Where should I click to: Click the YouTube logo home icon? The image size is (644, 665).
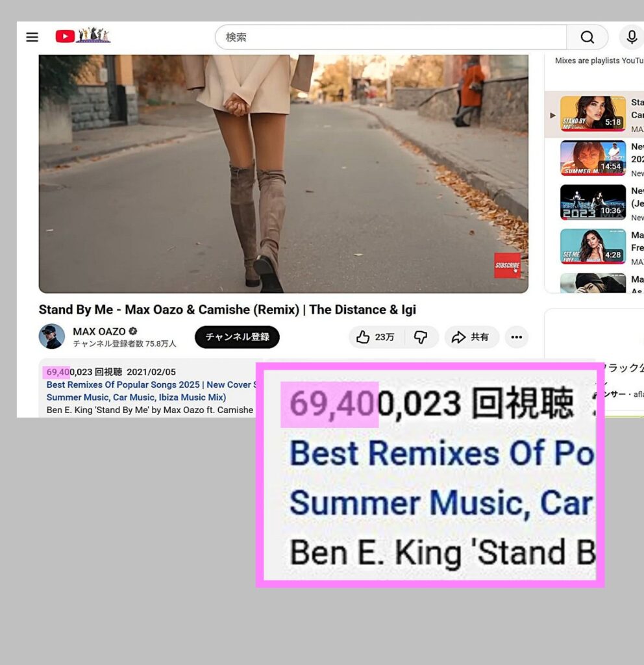(x=65, y=36)
